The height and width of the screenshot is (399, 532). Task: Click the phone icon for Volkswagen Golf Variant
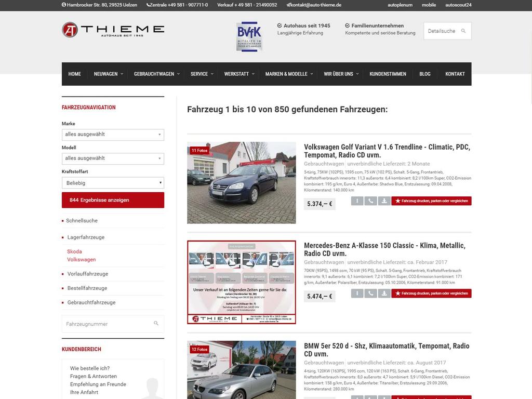[370, 201]
